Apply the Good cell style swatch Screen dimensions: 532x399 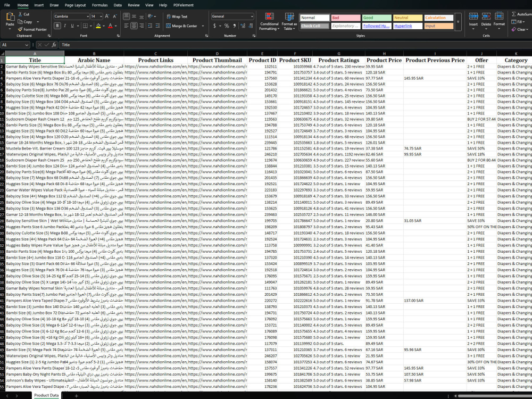point(377,18)
